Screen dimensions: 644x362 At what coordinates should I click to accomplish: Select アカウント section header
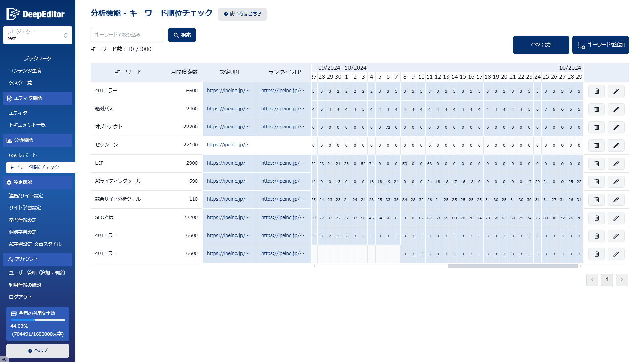click(x=38, y=259)
